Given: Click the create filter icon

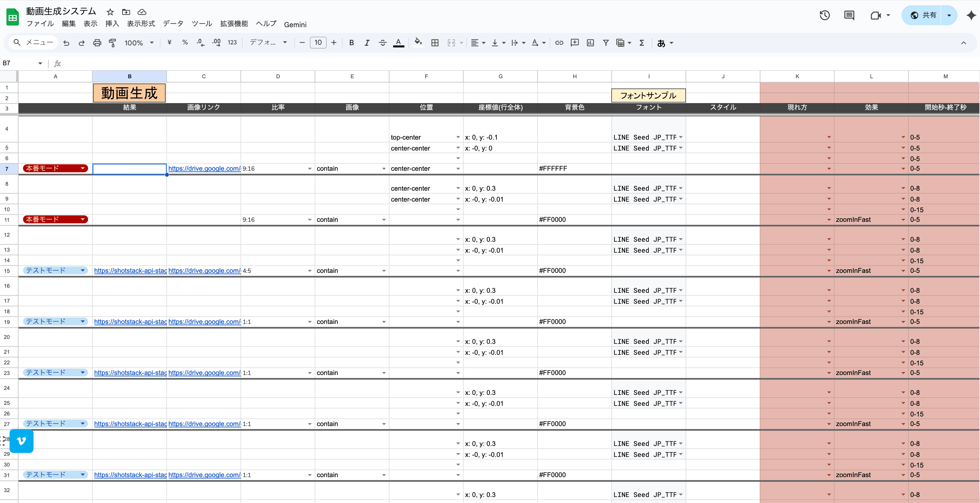Looking at the screenshot, I should pyautogui.click(x=606, y=43).
